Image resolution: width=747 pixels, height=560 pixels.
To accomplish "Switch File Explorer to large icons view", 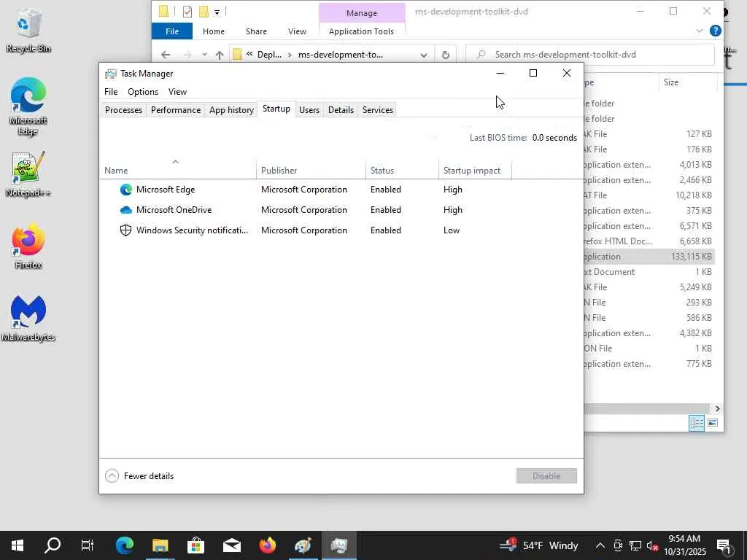I will 712,423.
